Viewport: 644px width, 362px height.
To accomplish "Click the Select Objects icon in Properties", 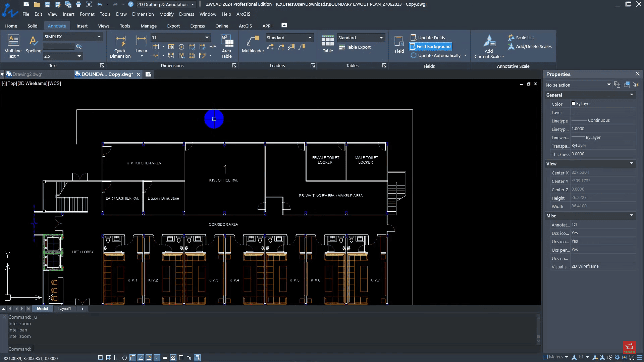I will tap(627, 85).
